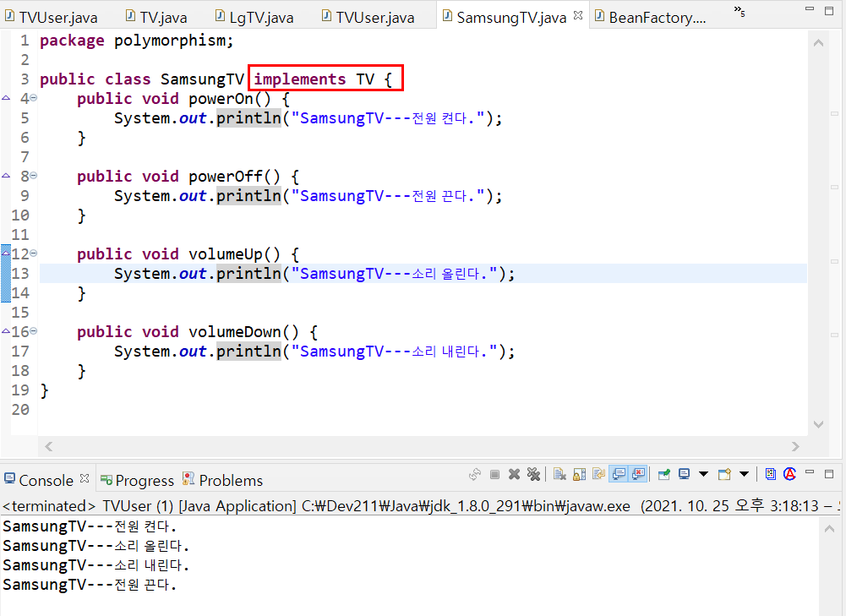846x616 pixels.
Task: Collapse the powerOn() method fold at line 4
Action: 34,98
